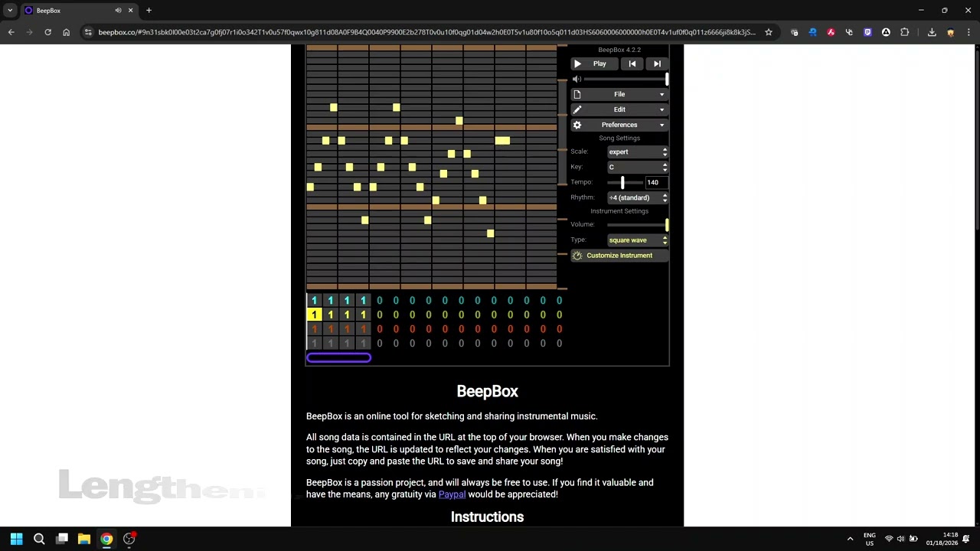This screenshot has height=551, width=980.
Task: Open the tab search dropdown
Action: pyautogui.click(x=10, y=11)
